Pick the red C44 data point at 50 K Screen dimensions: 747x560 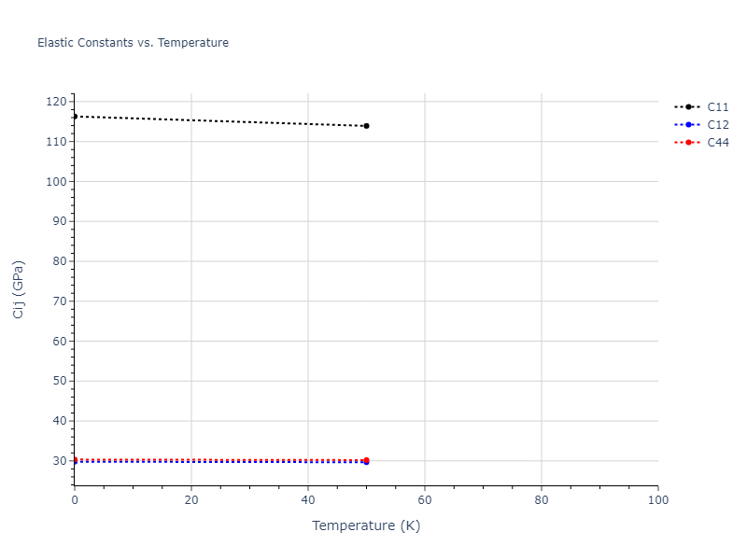[366, 460]
